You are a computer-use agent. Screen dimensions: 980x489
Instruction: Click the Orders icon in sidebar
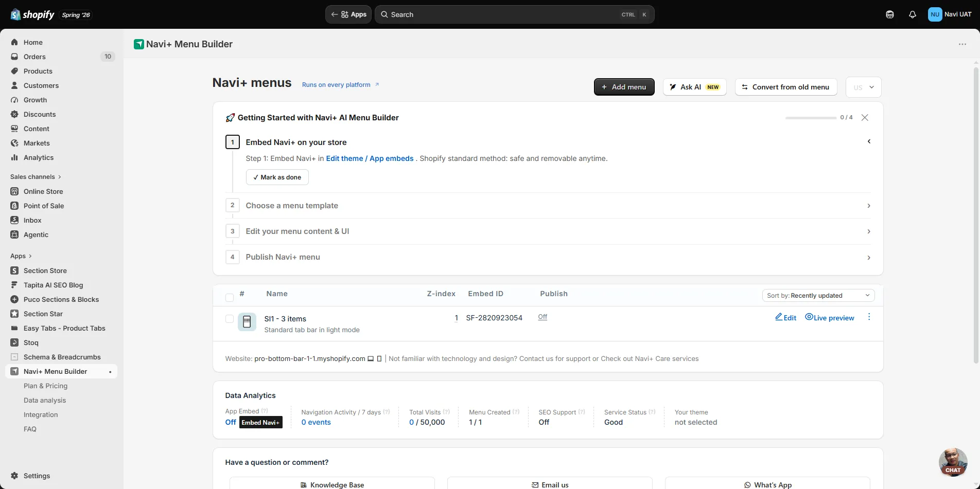click(x=14, y=57)
